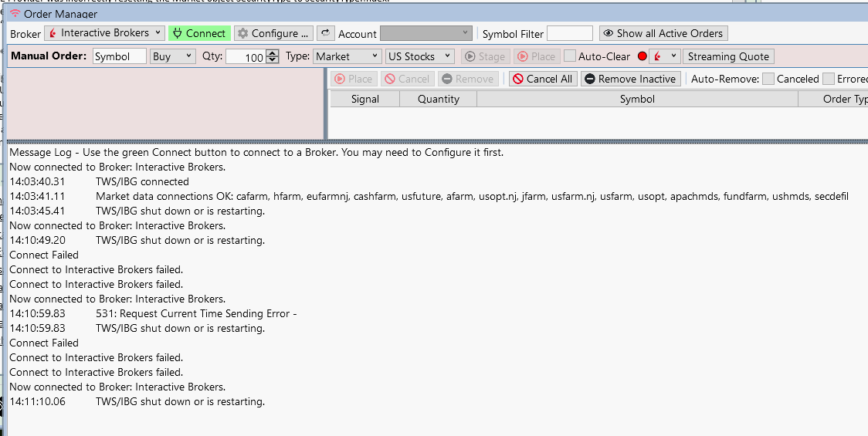Click the refresh accounts arrow icon
The height and width of the screenshot is (436, 868).
(325, 33)
